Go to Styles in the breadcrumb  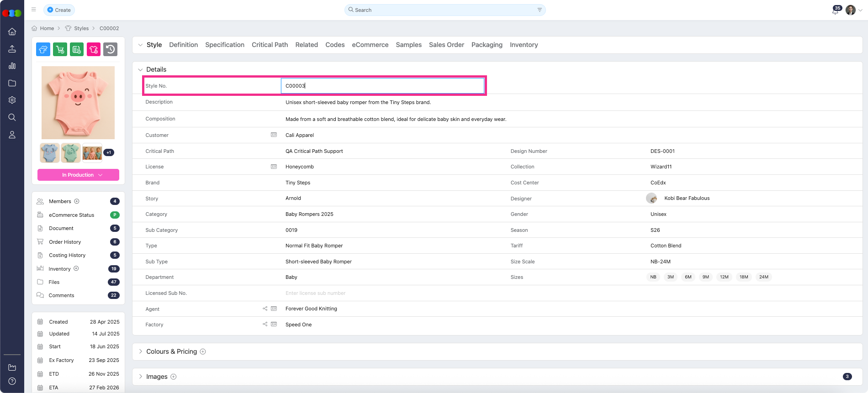tap(81, 28)
